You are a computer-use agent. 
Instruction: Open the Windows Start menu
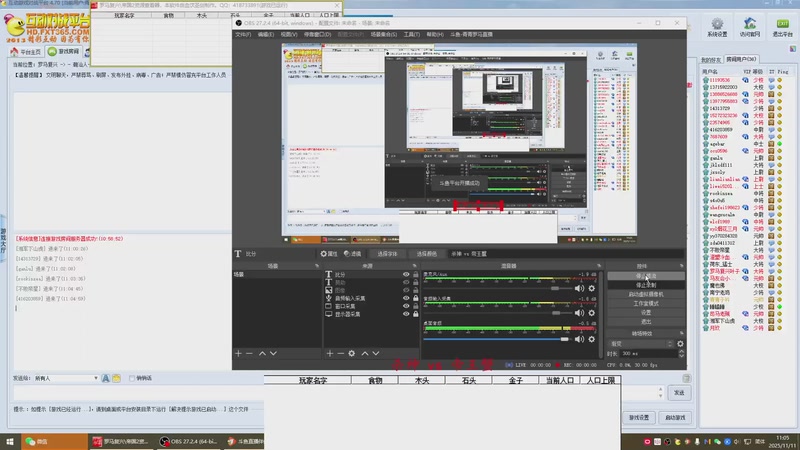[10, 441]
